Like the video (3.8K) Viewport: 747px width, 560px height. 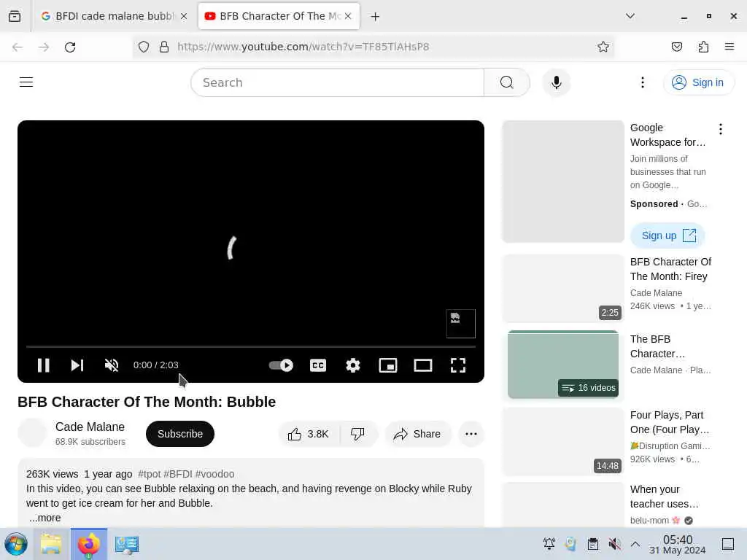[x=309, y=434]
